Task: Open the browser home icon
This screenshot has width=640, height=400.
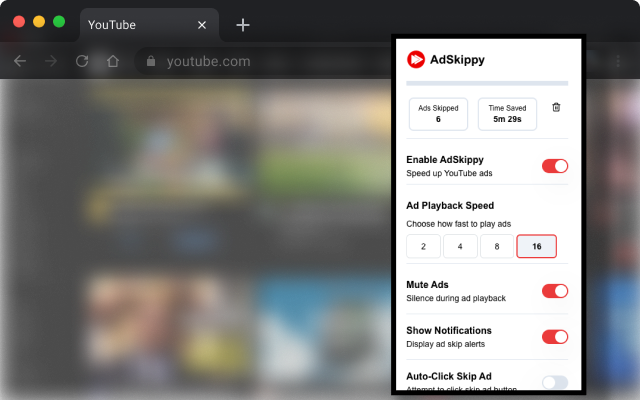Action: pos(113,61)
